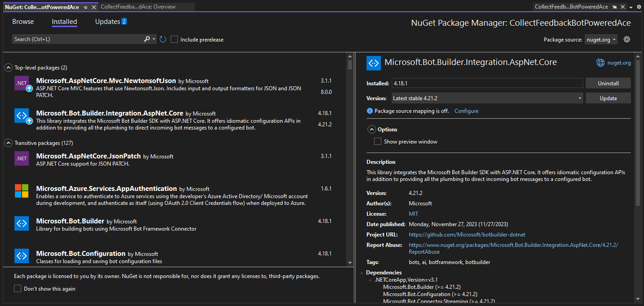
Task: Open the Package source dropdown
Action: (601, 39)
